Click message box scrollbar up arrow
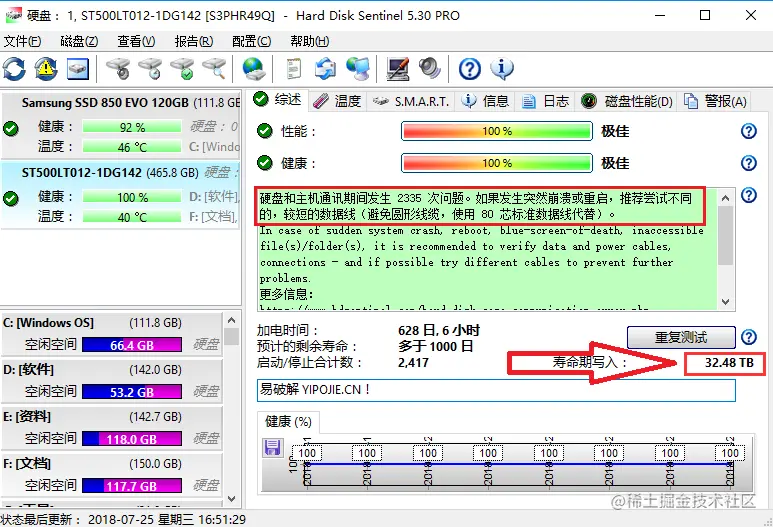The image size is (773, 527). coord(725,198)
